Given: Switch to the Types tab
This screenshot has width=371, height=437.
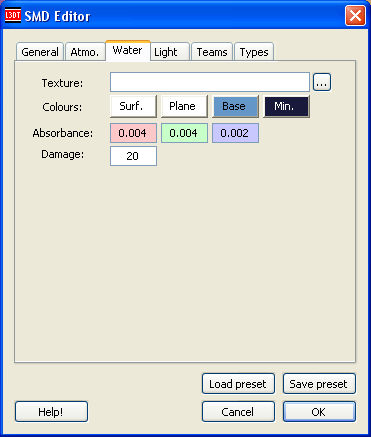Looking at the screenshot, I should pyautogui.click(x=254, y=52).
